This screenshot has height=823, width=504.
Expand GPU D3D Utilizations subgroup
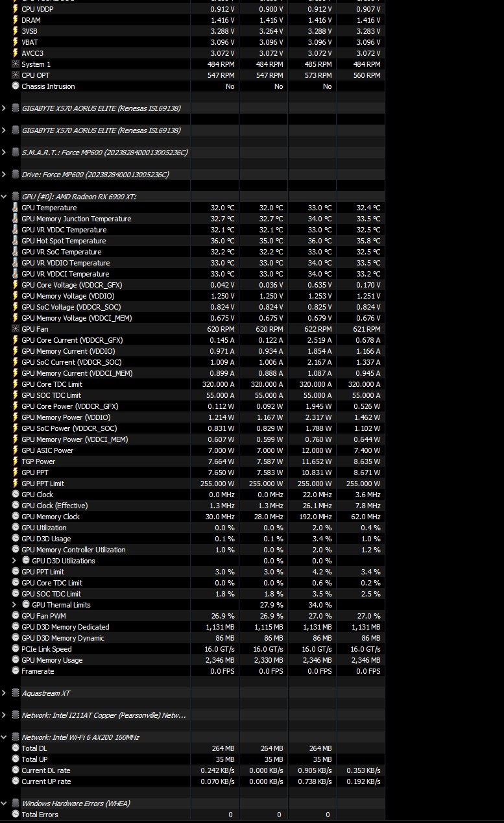pos(15,561)
